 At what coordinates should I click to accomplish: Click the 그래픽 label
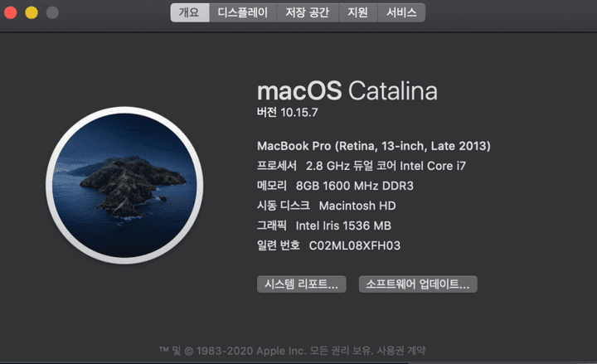tap(272, 226)
